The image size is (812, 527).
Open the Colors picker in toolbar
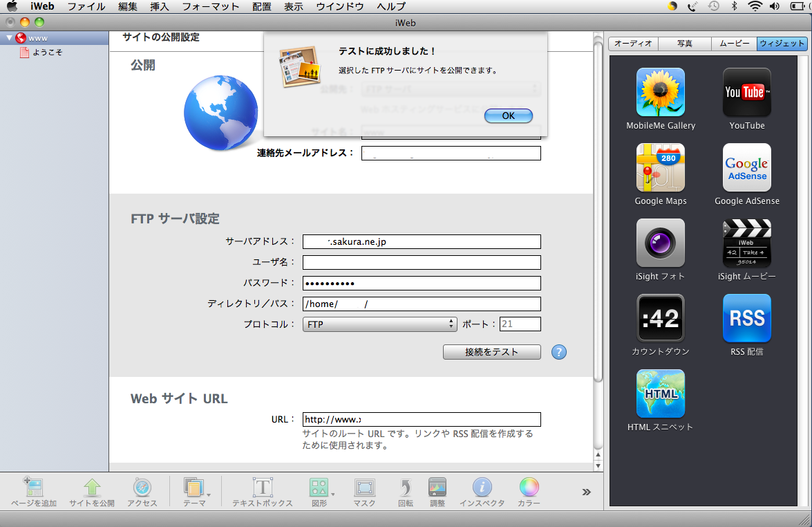(529, 488)
